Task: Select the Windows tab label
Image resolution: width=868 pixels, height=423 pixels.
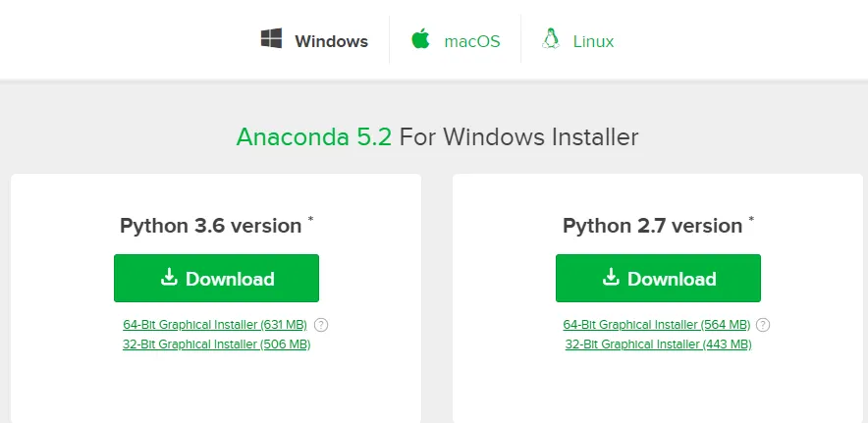Action: [x=331, y=41]
